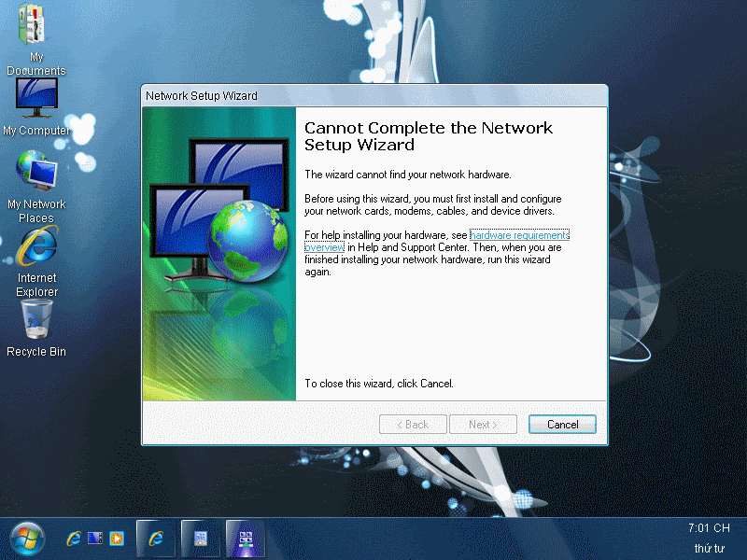
Task: Click the 7:01 CH taskbar clock
Action: [709, 527]
